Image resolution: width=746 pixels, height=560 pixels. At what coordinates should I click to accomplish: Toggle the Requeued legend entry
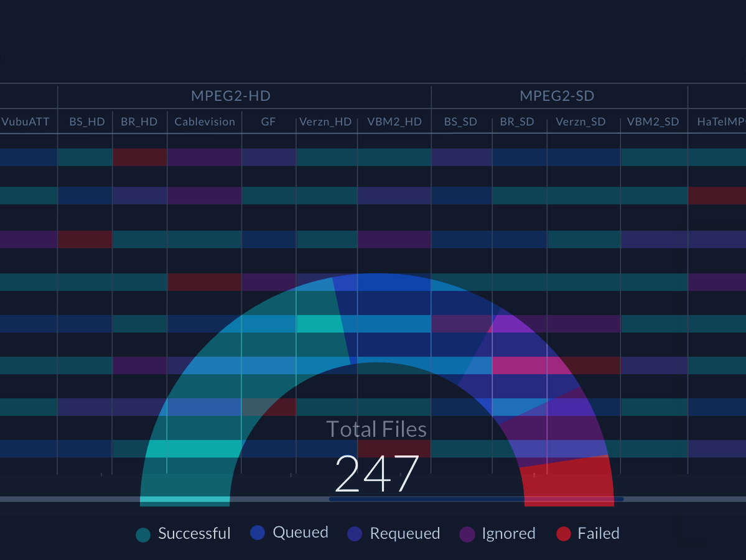pyautogui.click(x=393, y=534)
